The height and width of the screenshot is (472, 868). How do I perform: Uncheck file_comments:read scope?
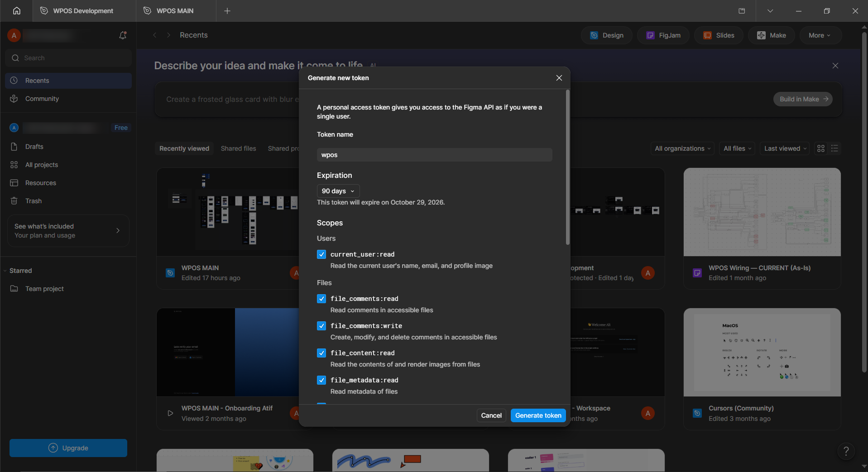point(321,299)
